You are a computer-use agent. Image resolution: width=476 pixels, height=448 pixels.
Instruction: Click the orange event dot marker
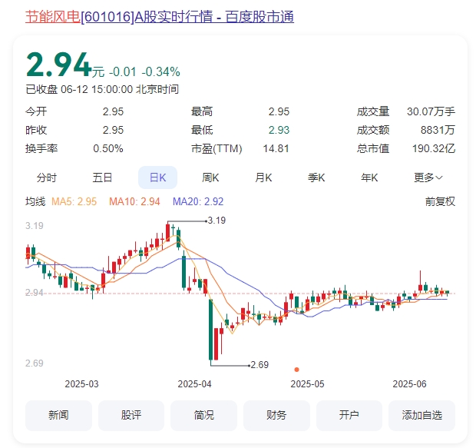(x=296, y=370)
